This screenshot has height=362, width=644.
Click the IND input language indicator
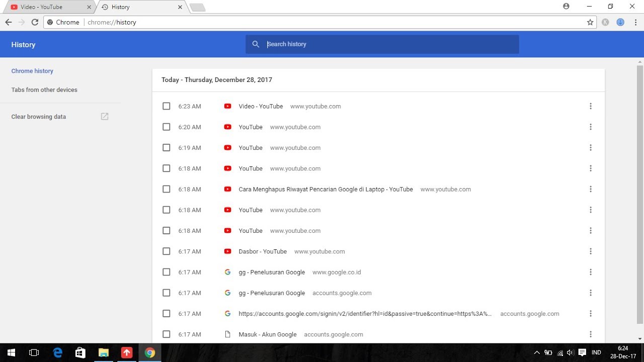[596, 352]
